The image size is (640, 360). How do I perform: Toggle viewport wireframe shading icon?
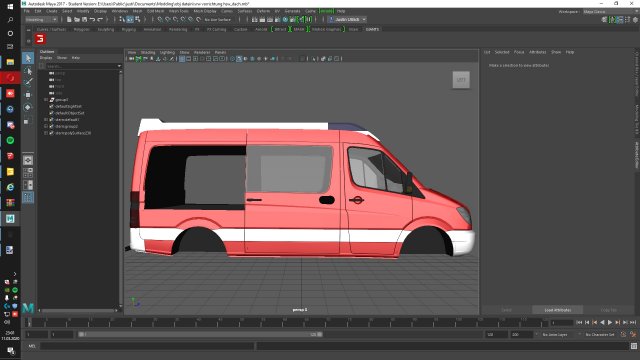[x=232, y=59]
